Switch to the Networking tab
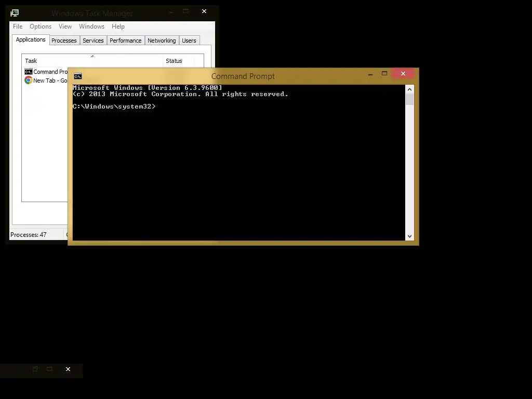Image resolution: width=532 pixels, height=399 pixels. (162, 41)
